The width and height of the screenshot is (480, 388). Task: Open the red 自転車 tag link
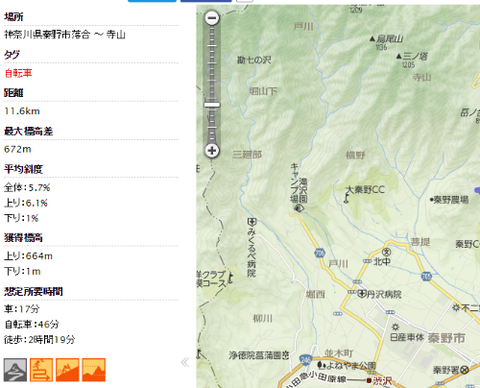[x=18, y=73]
